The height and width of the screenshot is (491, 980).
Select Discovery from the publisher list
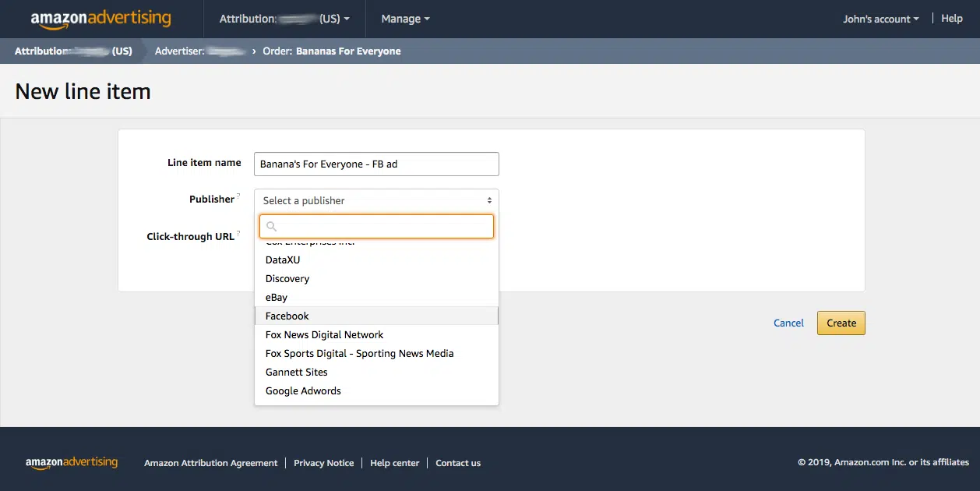click(376, 278)
